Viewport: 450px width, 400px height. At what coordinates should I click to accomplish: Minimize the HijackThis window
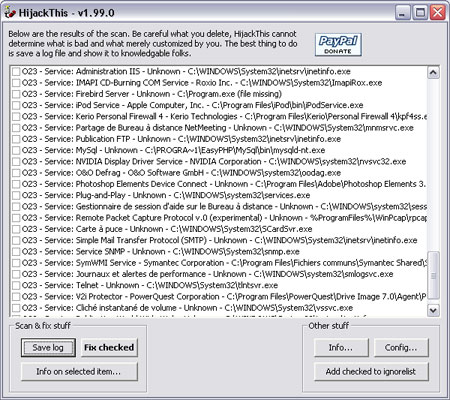(x=403, y=13)
